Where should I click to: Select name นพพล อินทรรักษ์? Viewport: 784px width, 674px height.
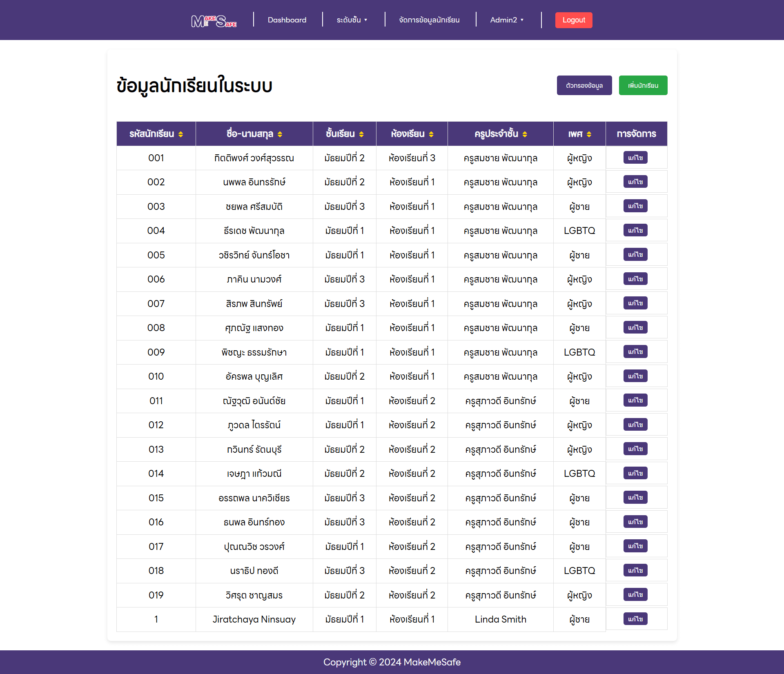coord(254,182)
